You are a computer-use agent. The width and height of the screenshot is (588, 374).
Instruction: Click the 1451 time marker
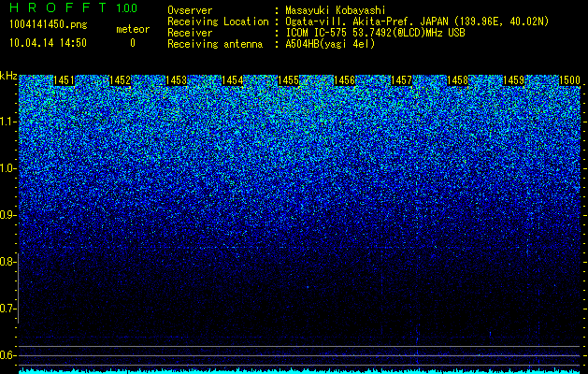(x=65, y=80)
